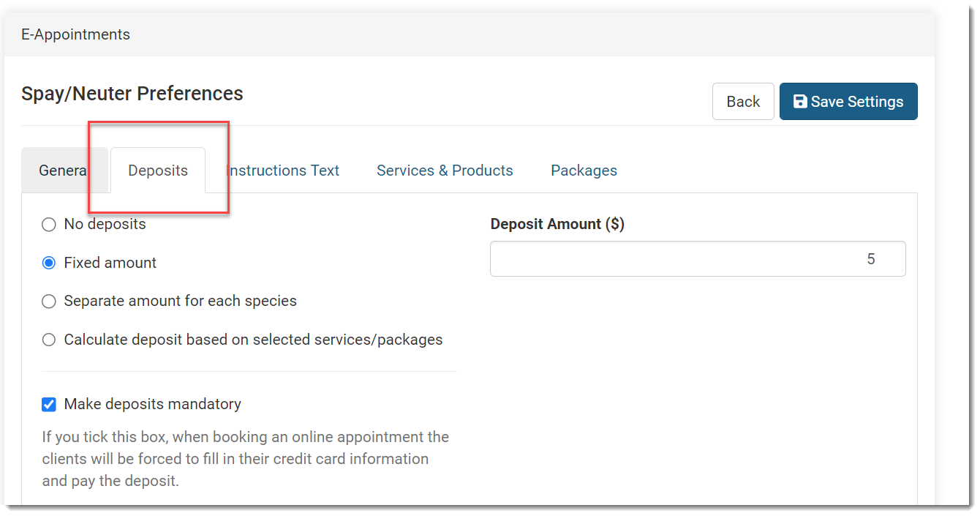Select the Fixed amount radio button
980x516 pixels.
point(49,263)
